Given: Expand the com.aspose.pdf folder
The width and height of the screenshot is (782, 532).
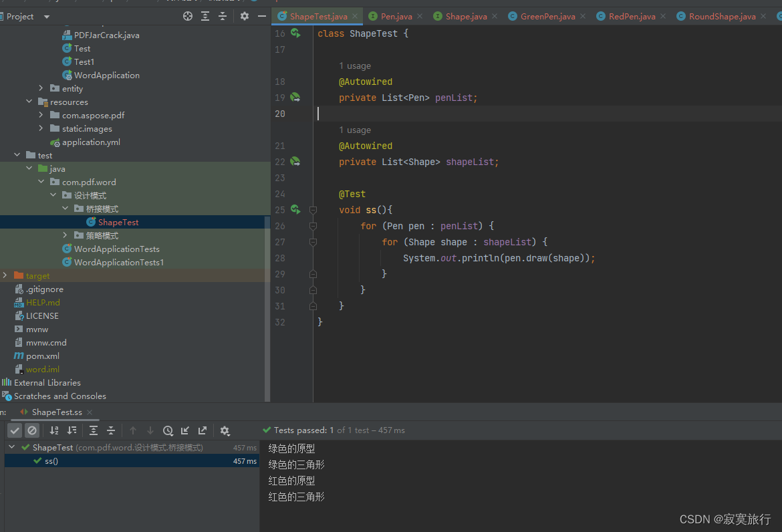Looking at the screenshot, I should [41, 115].
